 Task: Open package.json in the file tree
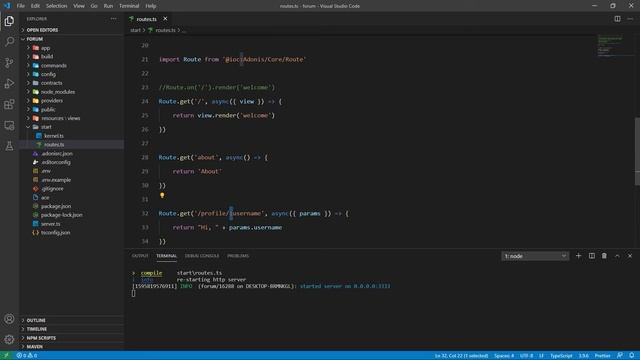56,206
